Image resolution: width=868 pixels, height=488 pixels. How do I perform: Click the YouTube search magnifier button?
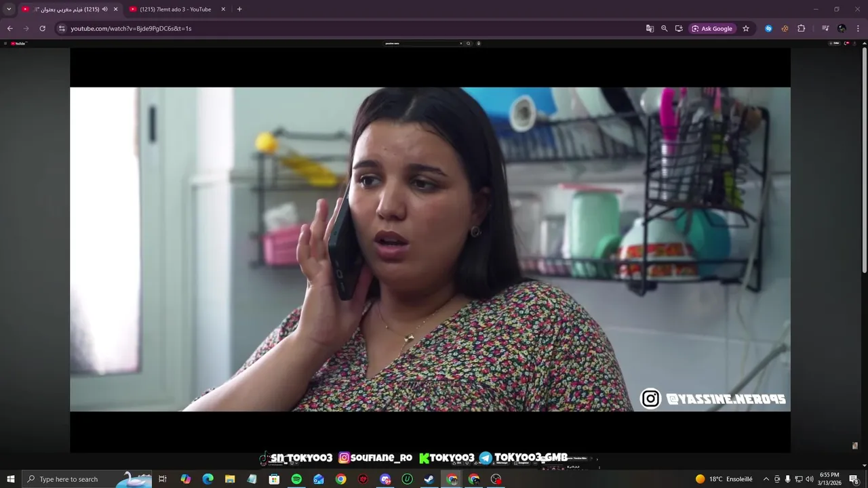point(468,43)
